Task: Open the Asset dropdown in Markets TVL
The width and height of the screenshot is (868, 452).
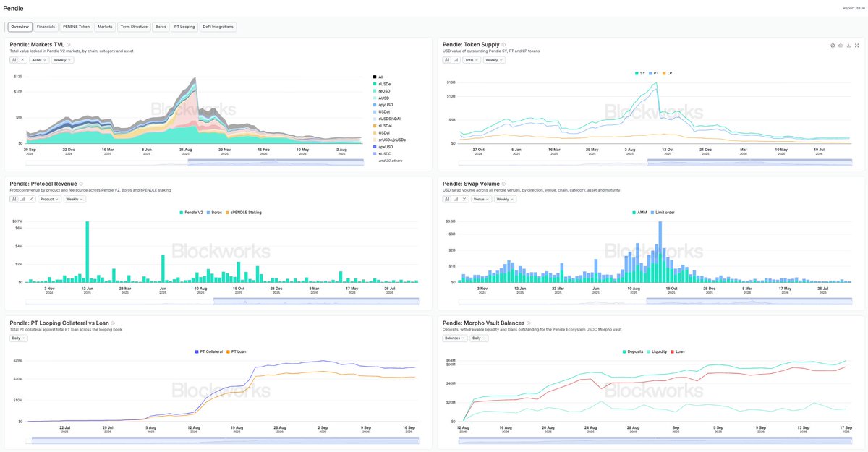Action: tap(39, 60)
